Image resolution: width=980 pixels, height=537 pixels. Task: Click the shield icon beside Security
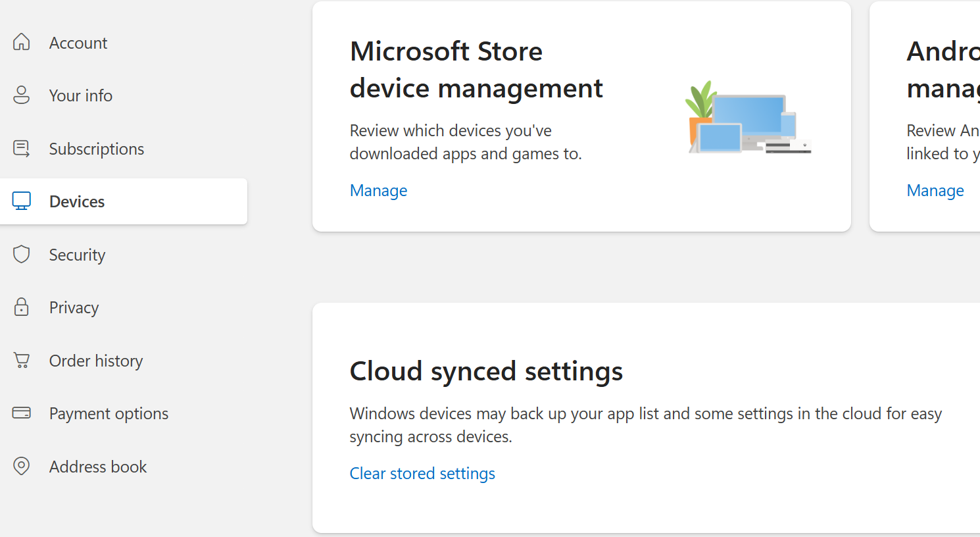(22, 255)
